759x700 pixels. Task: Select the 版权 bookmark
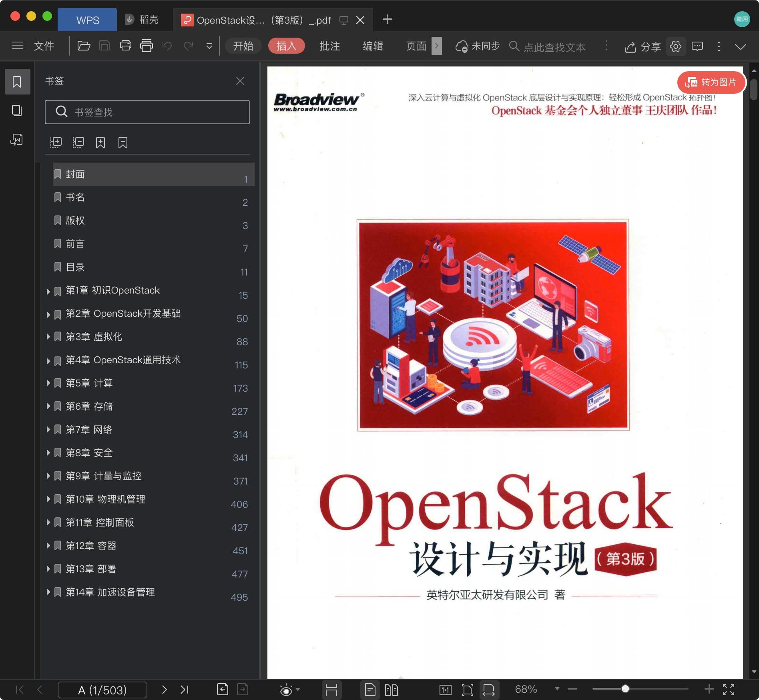[x=154, y=221]
